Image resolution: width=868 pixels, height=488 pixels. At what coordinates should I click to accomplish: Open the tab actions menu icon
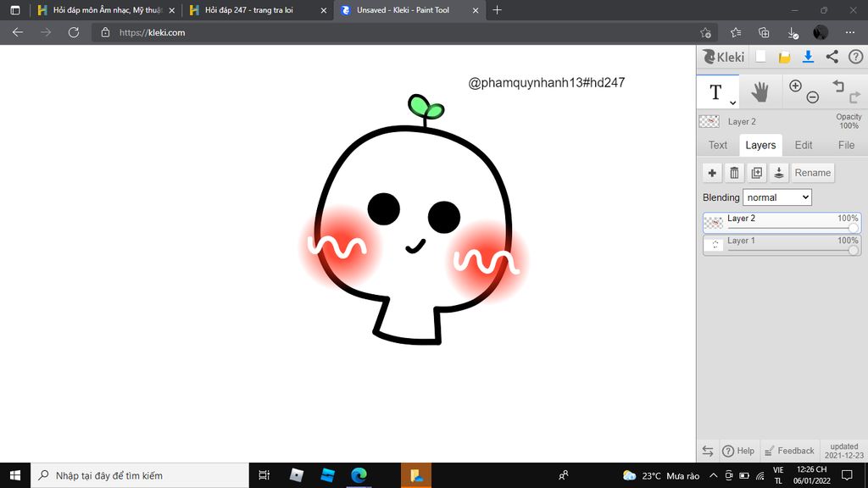[15, 10]
